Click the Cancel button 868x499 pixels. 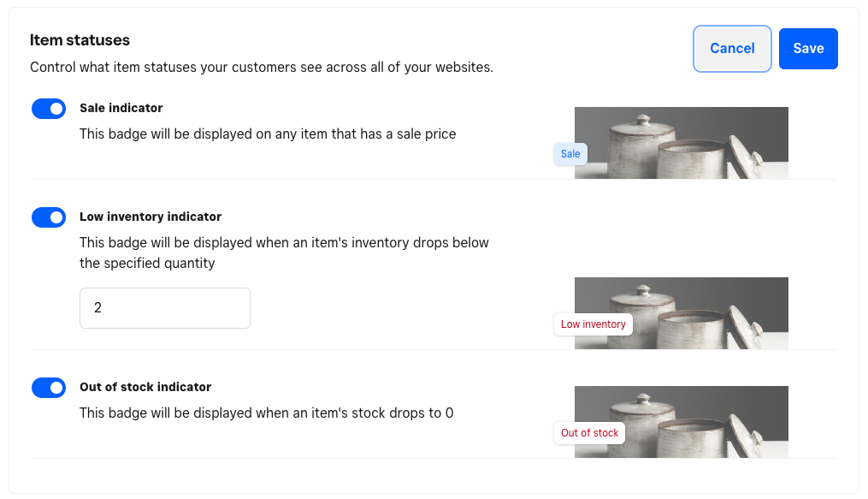(732, 49)
